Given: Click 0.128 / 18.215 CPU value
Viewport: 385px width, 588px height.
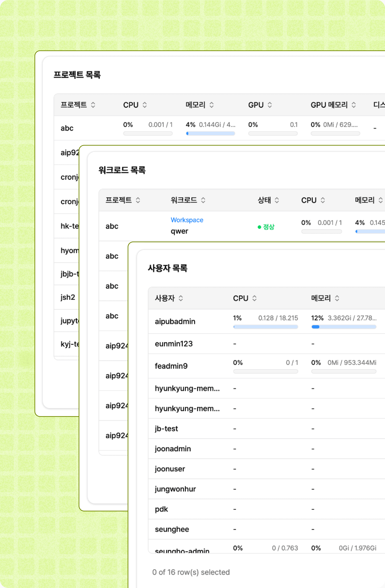Looking at the screenshot, I should [x=278, y=318].
